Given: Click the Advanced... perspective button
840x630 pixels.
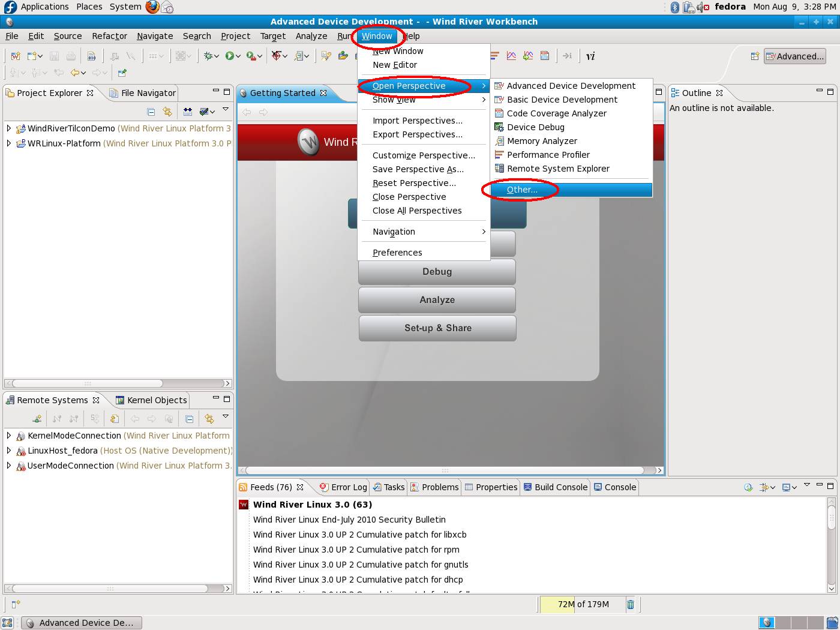Looking at the screenshot, I should point(794,56).
